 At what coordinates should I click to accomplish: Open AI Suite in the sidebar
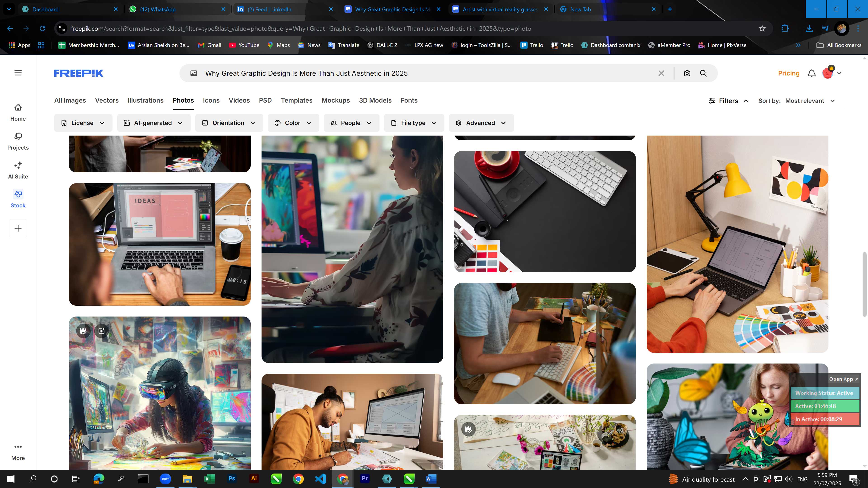point(18,170)
